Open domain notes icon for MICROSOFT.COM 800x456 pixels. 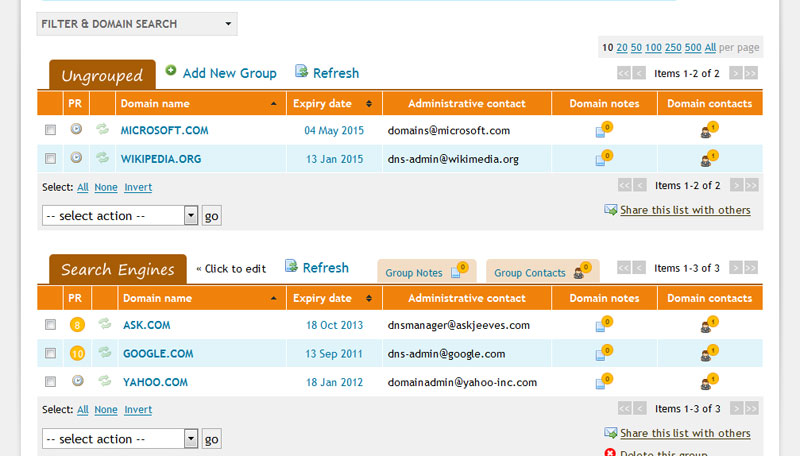click(x=603, y=130)
